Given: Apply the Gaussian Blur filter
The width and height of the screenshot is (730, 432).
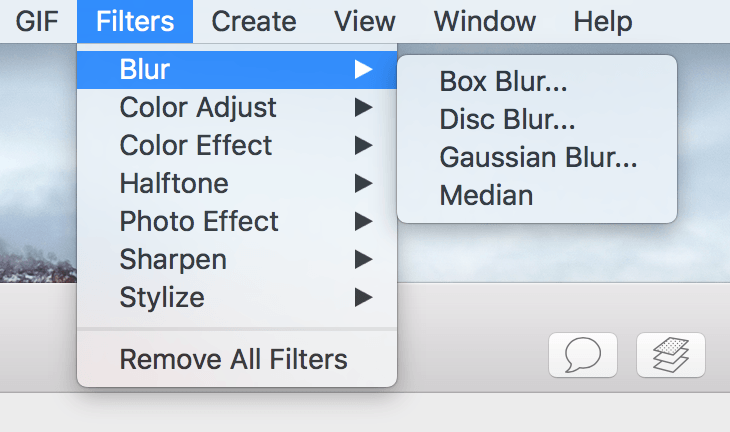Looking at the screenshot, I should [x=537, y=157].
